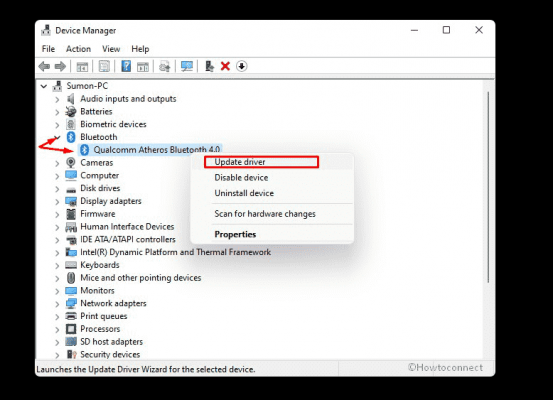
Task: Expand the Monitors chevron
Action: pyautogui.click(x=57, y=291)
